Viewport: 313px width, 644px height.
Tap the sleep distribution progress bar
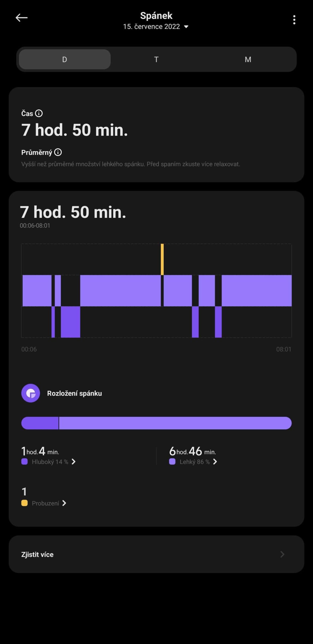156,423
